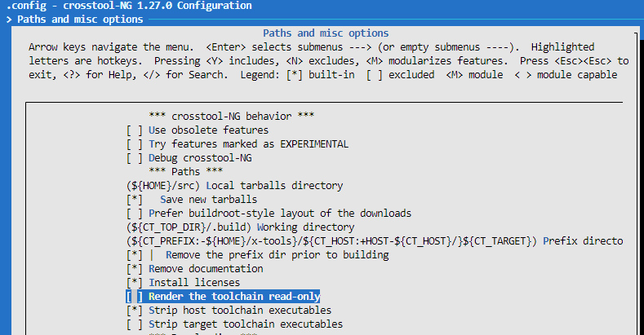644x335 pixels.
Task: Click the '[ ] excluded' legend text
Action: coord(401,75)
